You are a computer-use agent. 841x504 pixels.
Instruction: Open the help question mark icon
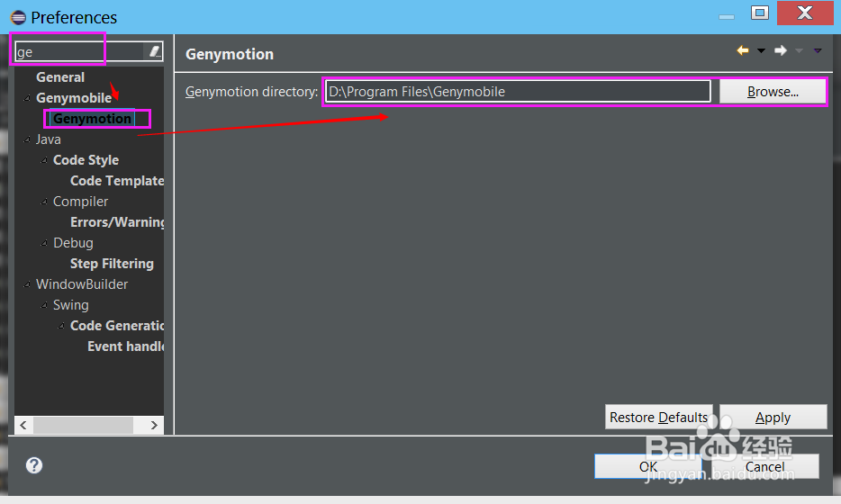click(34, 465)
